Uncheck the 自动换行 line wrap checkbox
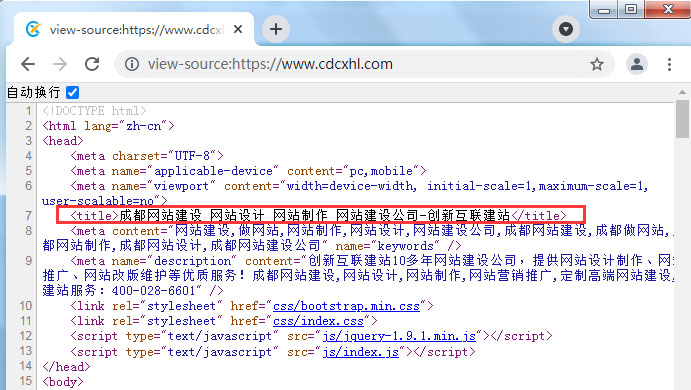This screenshot has width=691, height=390. (72, 93)
